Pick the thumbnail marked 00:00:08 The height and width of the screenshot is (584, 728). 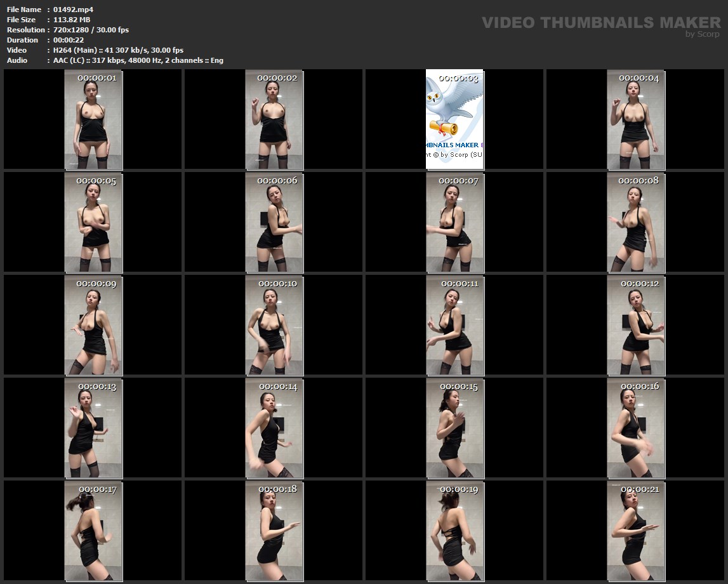pos(636,222)
